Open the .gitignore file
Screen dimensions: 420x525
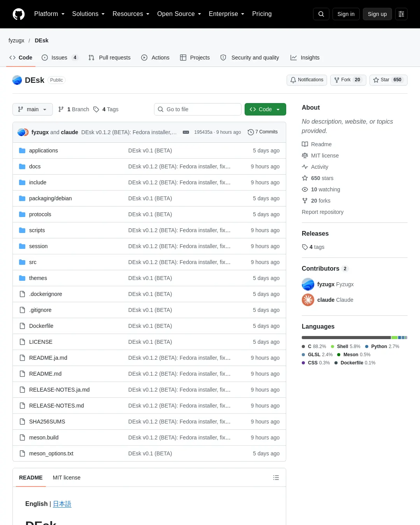40,310
